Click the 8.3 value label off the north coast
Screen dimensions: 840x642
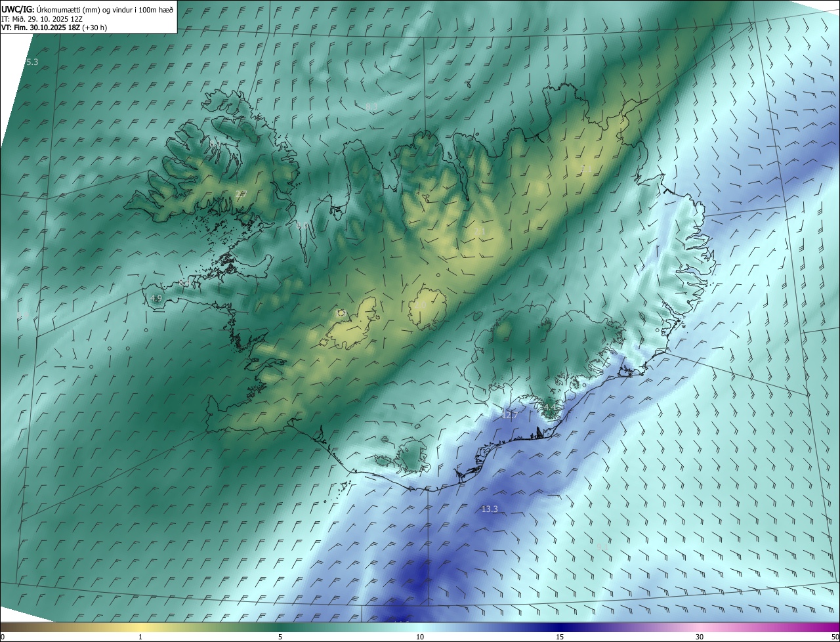(371, 106)
